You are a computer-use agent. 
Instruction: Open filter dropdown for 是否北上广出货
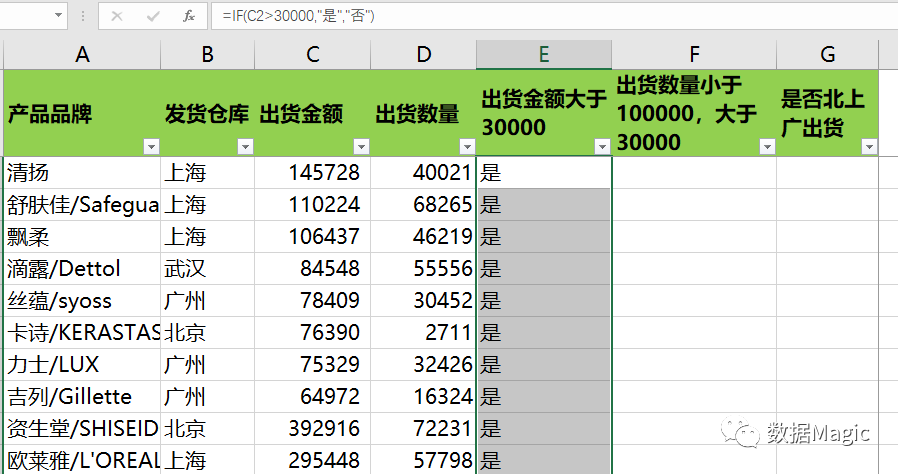pos(869,147)
